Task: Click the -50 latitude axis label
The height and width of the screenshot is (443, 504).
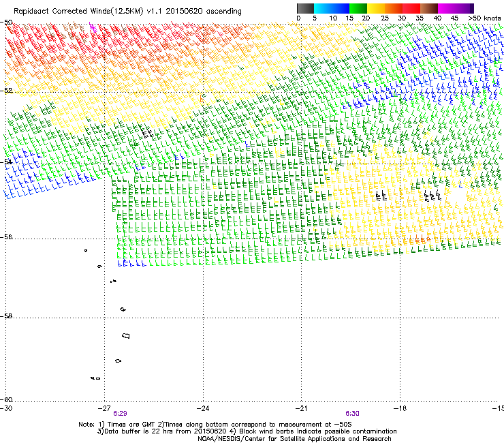Action: (7, 22)
